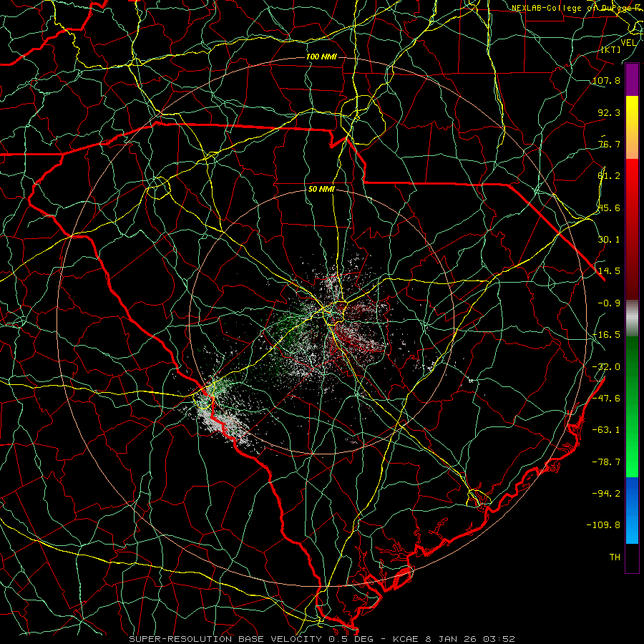
Task: Click the -63.1 velocity scale value
Action: pos(606,429)
